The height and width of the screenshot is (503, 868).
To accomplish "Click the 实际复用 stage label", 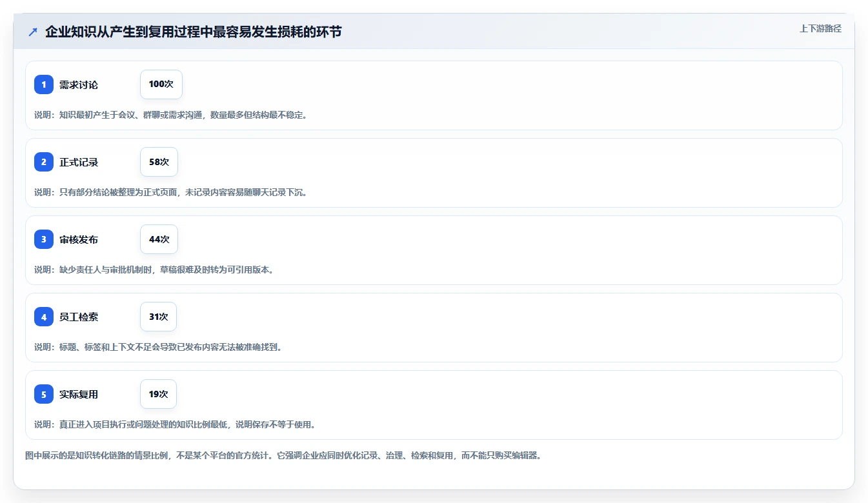I will 79,394.
